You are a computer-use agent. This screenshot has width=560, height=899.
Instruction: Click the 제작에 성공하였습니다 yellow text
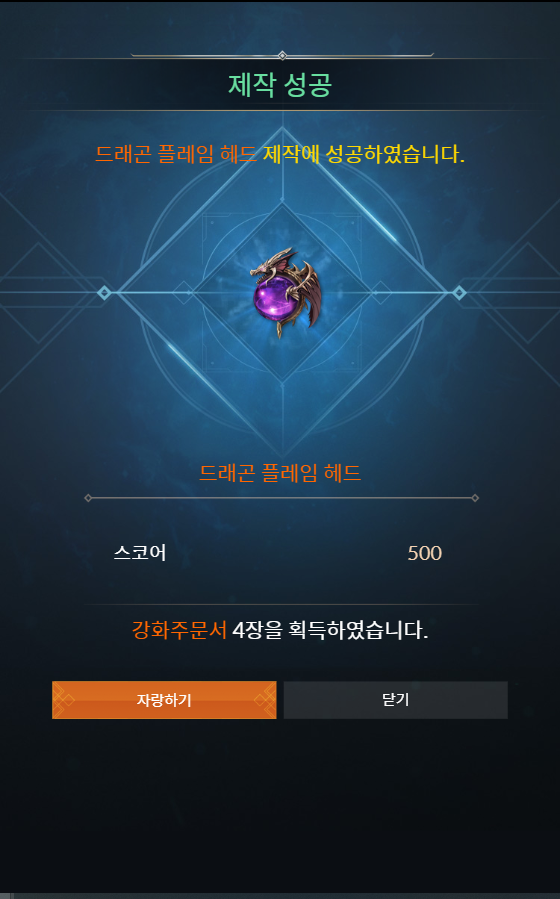363,154
